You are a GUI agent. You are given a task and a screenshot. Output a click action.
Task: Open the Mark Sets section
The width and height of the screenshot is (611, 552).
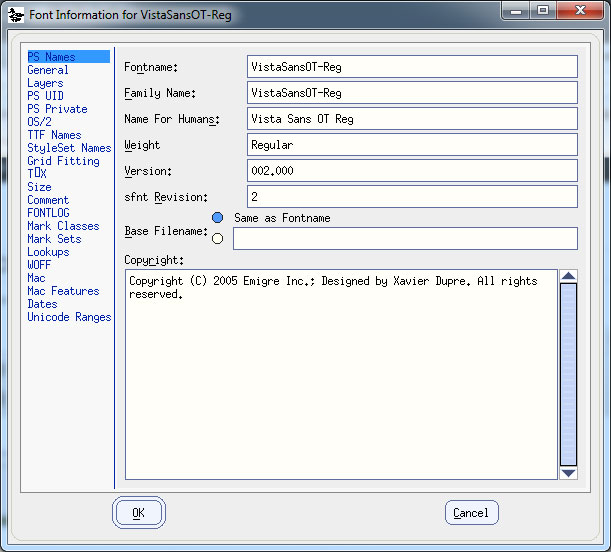point(54,239)
